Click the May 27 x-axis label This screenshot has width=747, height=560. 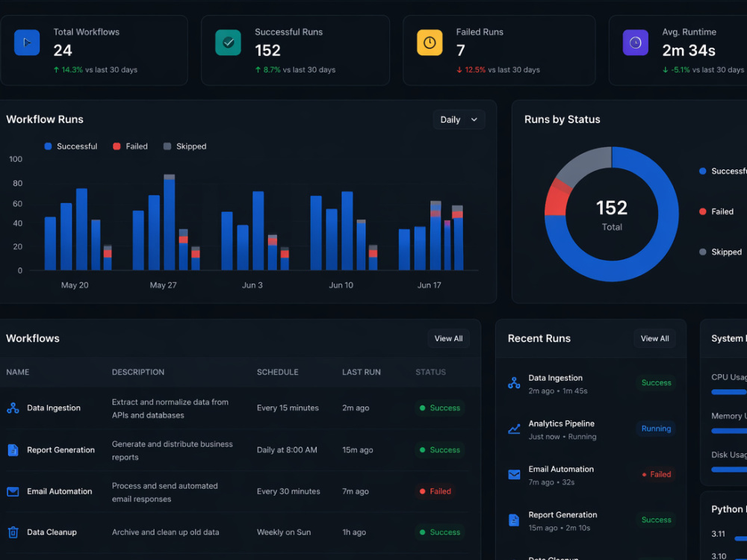coord(164,285)
